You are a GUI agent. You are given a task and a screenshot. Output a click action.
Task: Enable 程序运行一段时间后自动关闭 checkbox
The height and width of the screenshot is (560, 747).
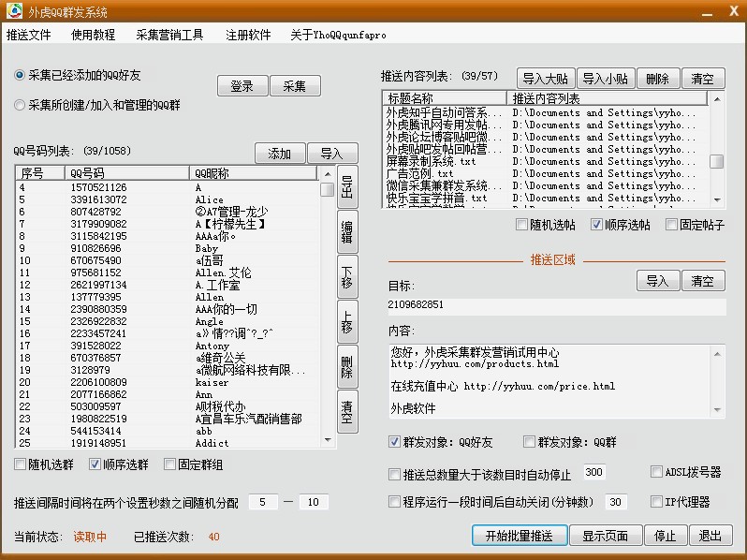coord(394,502)
